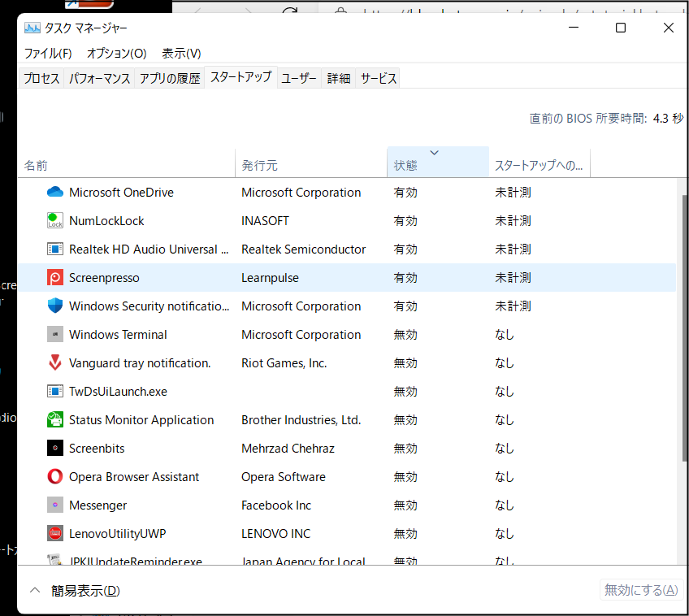Click the Vanguard tray notification icon
The height and width of the screenshot is (616, 689).
click(55, 363)
